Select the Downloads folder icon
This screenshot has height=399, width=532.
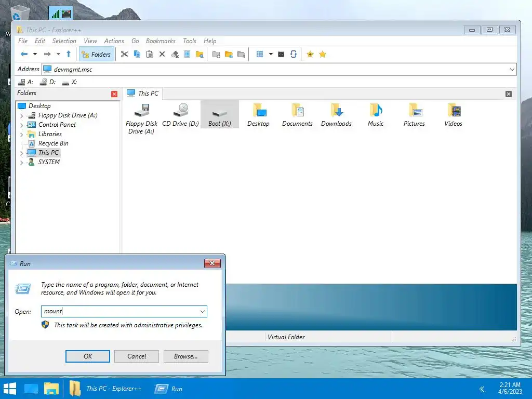(336, 115)
